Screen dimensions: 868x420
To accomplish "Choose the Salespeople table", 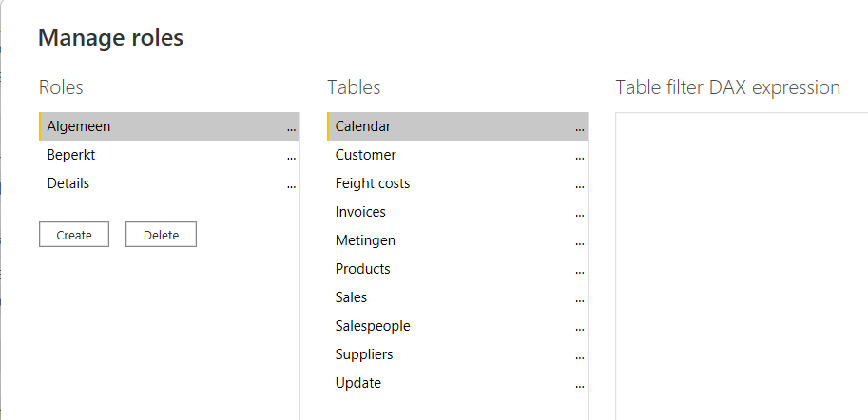I will 373,326.
